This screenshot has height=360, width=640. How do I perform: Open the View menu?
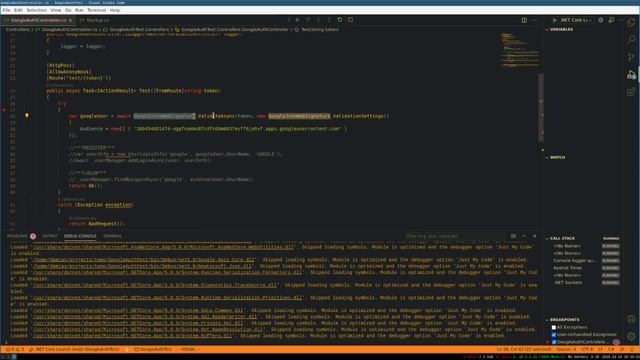(56, 10)
